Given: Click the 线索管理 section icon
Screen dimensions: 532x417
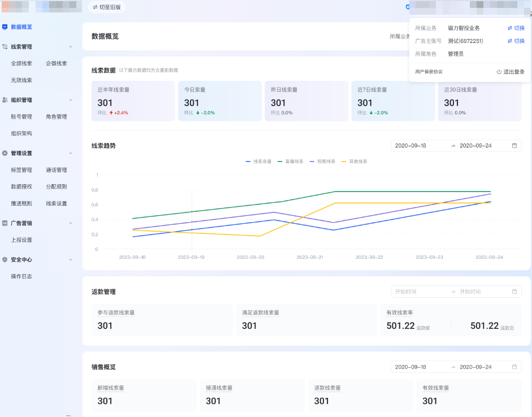Looking at the screenshot, I should click(5, 47).
